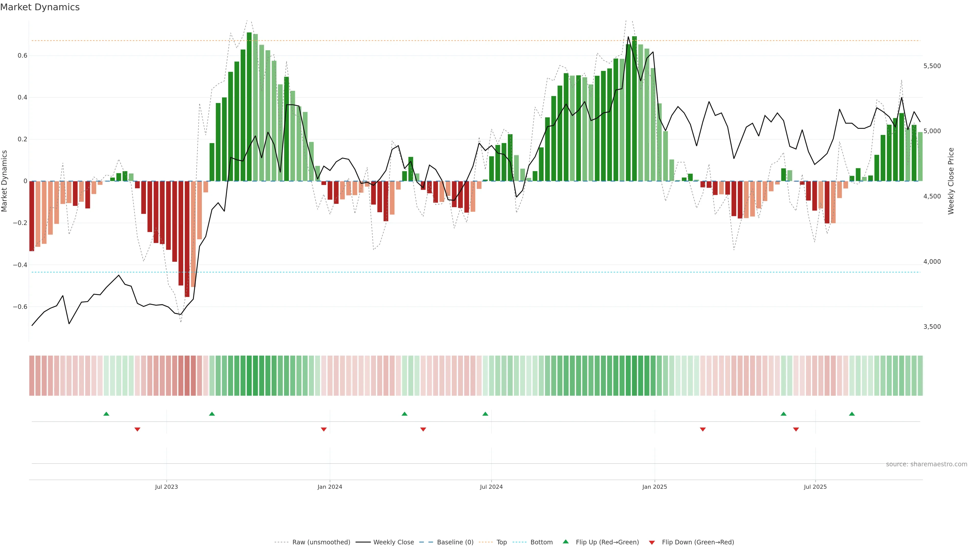Click the flip-down marker just before Jan 2024
The height and width of the screenshot is (551, 980).
pyautogui.click(x=324, y=429)
